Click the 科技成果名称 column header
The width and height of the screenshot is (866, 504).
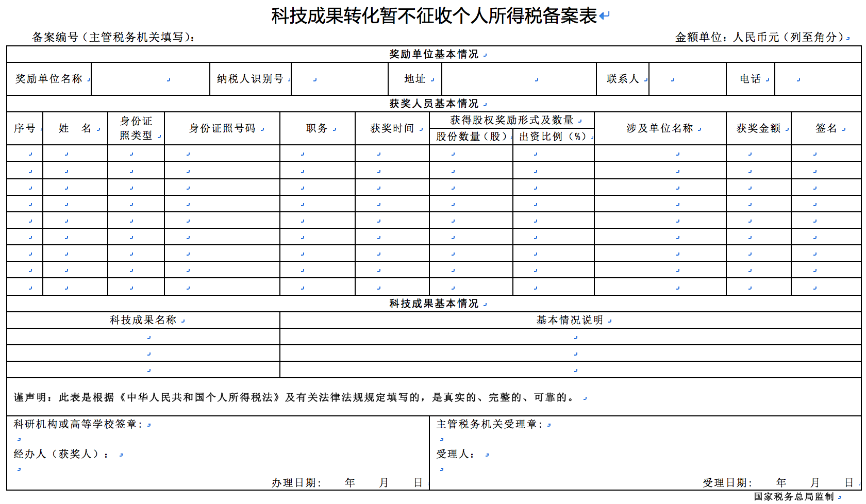pyautogui.click(x=143, y=320)
